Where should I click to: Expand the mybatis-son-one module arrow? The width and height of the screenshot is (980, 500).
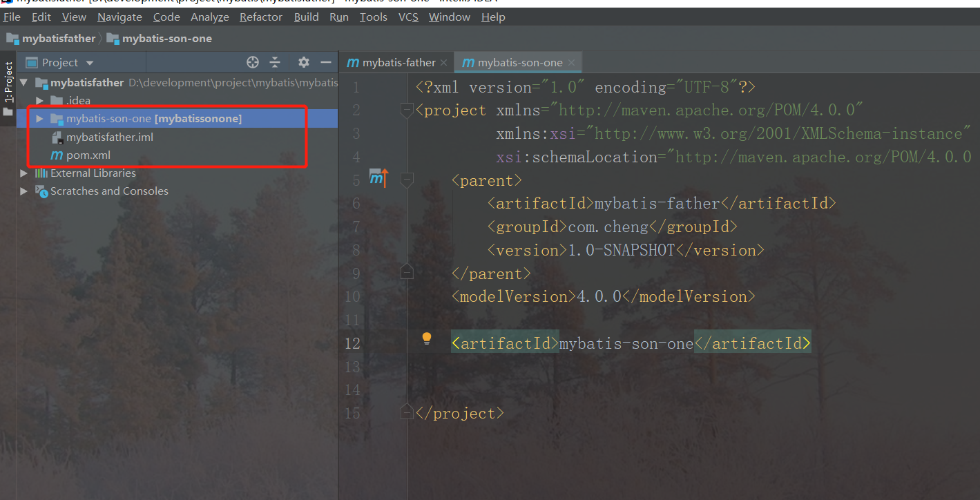point(40,119)
